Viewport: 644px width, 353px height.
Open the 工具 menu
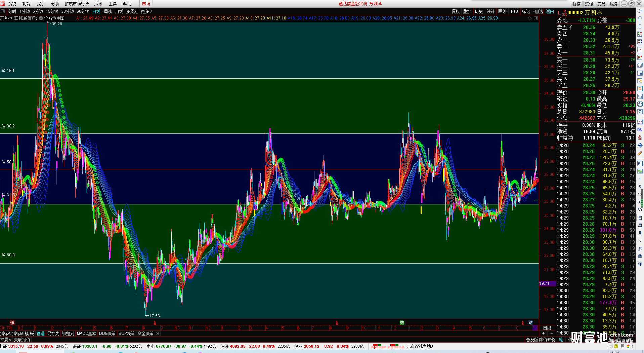tap(113, 4)
